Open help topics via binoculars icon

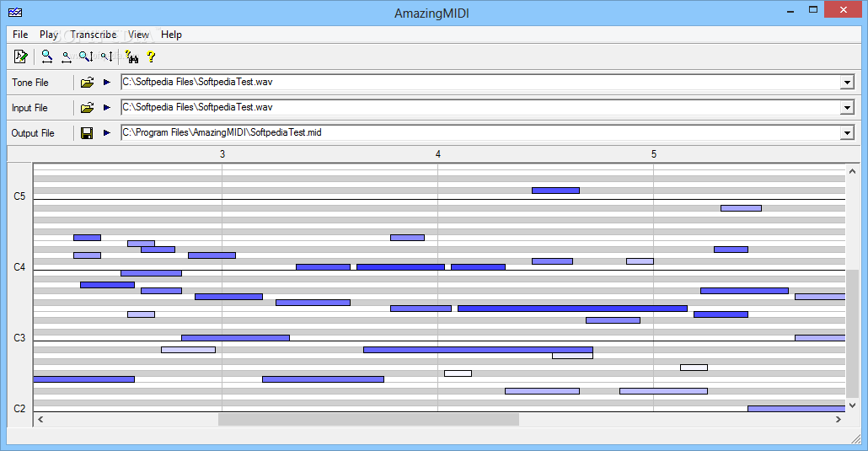pos(131,56)
